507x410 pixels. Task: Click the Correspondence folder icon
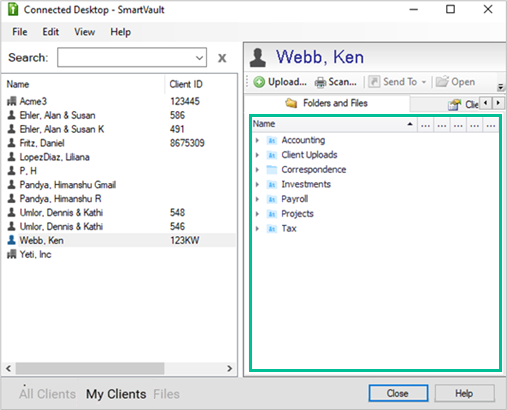tap(272, 170)
